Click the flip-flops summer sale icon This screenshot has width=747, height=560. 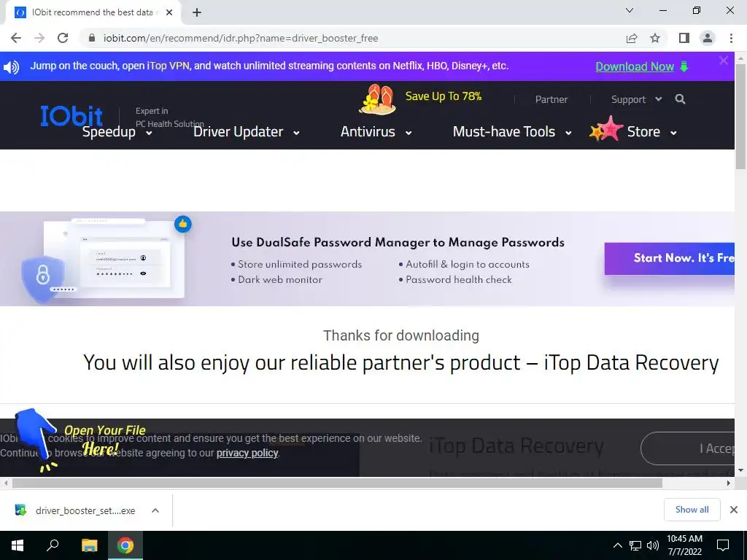(x=377, y=99)
